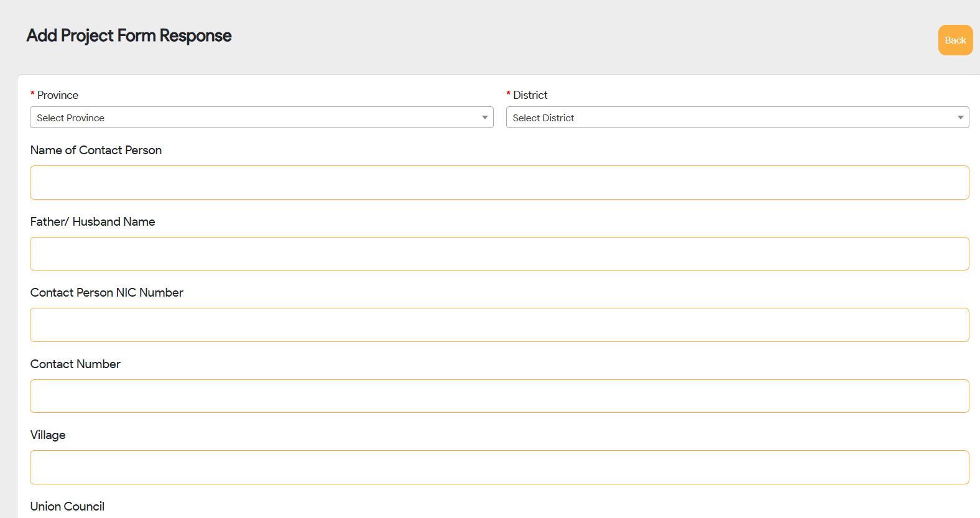Click the red asterisk beside District
The image size is (980, 518).
508,95
